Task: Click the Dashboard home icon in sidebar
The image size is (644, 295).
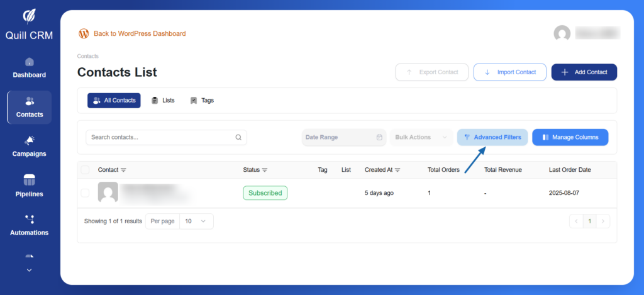Action: pos(29,62)
